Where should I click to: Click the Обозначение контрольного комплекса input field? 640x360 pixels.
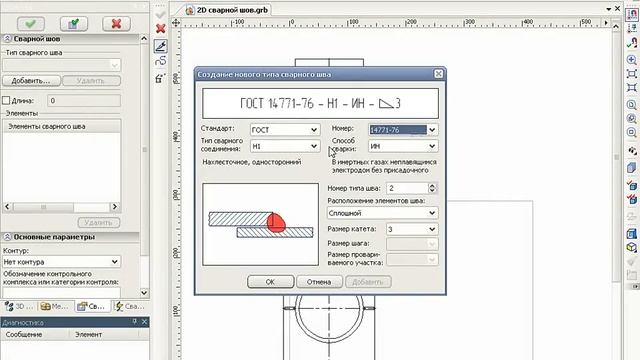pos(62,292)
